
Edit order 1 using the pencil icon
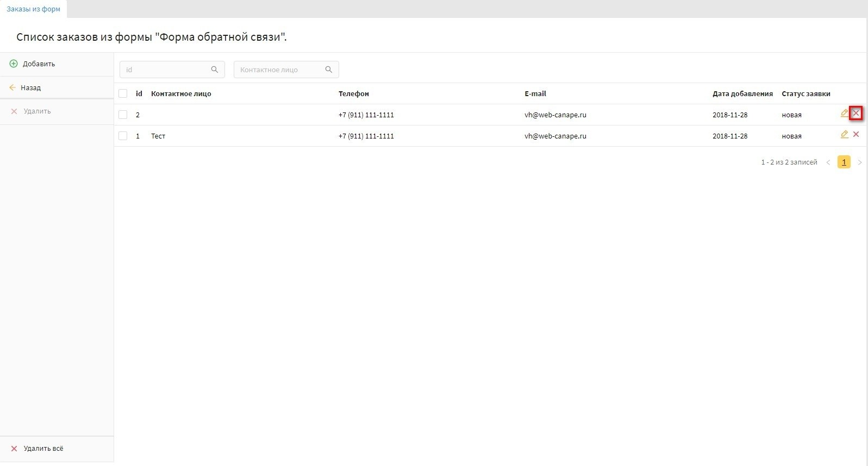point(844,135)
